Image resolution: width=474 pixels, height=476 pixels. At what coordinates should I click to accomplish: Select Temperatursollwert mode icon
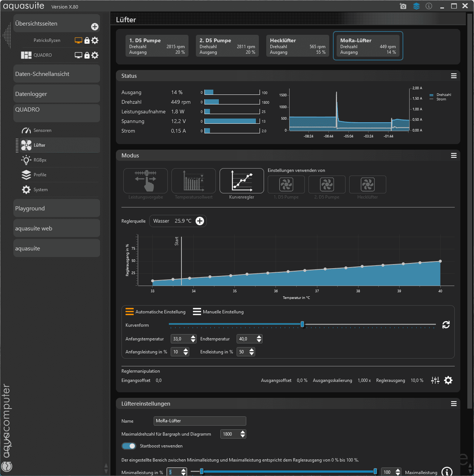pos(194,181)
